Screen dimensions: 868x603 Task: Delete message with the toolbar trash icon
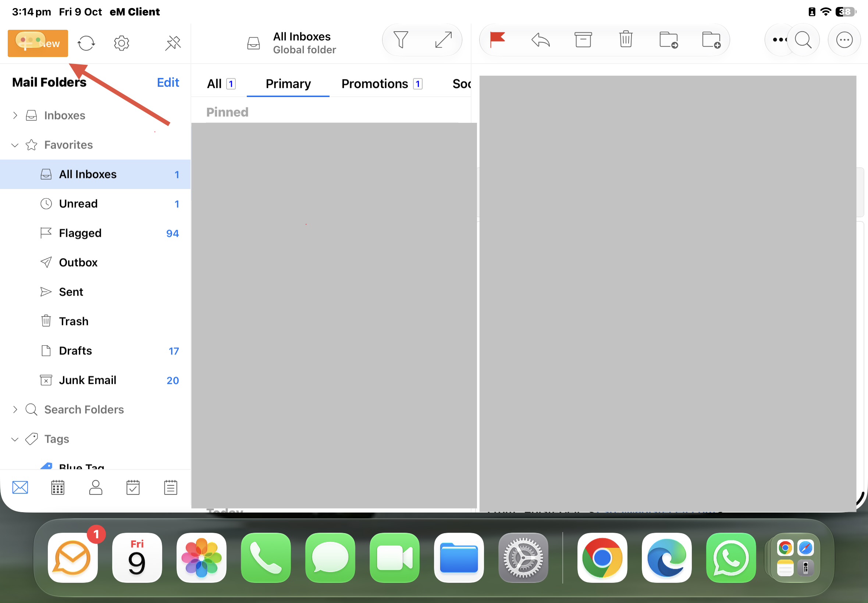click(626, 39)
